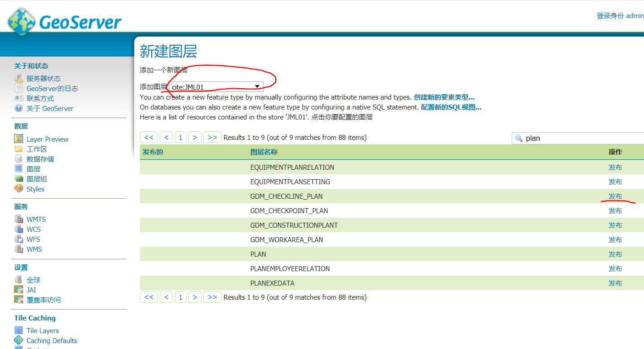Click the Styles palette icon
Image resolution: width=644 pixels, height=349 pixels.
point(19,189)
